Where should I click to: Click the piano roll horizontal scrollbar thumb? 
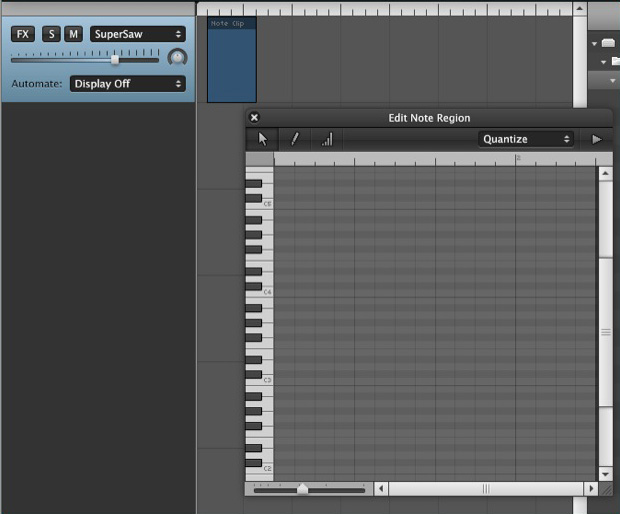point(486,489)
